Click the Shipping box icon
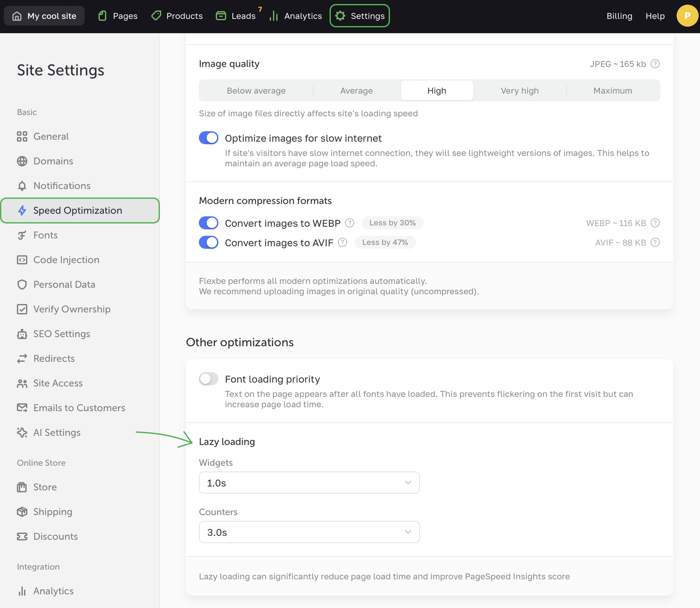The width and height of the screenshot is (700, 608). 22,512
